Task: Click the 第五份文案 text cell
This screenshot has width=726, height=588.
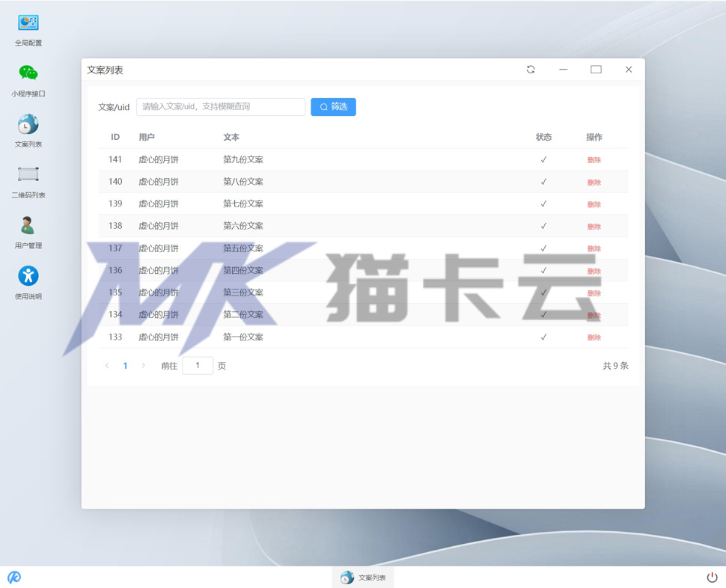Action: pos(243,248)
